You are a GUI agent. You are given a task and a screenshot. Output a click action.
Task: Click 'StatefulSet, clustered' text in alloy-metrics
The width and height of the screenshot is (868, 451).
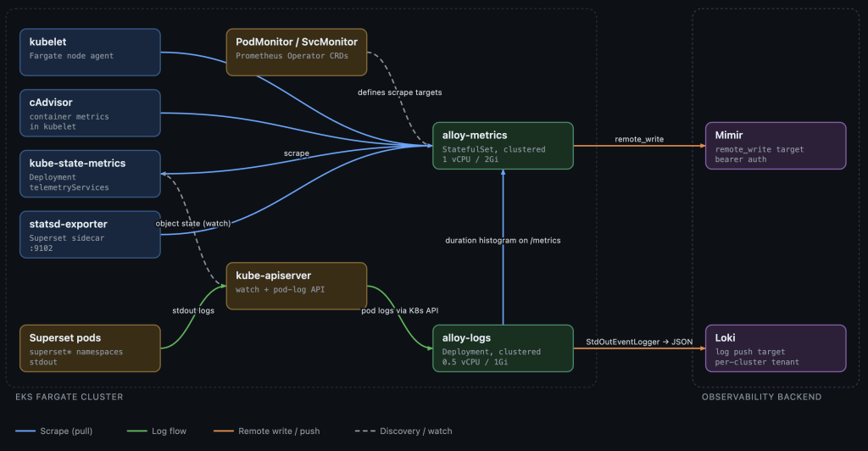click(x=494, y=149)
